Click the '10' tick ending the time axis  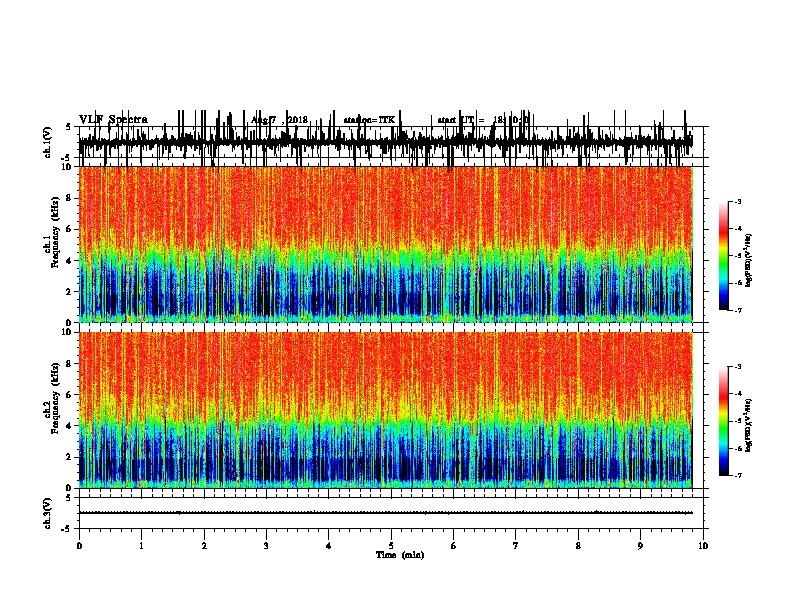703,546
